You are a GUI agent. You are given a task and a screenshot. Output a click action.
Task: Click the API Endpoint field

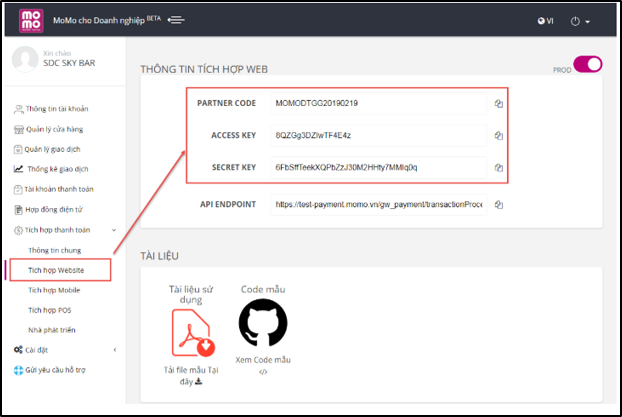(x=378, y=205)
